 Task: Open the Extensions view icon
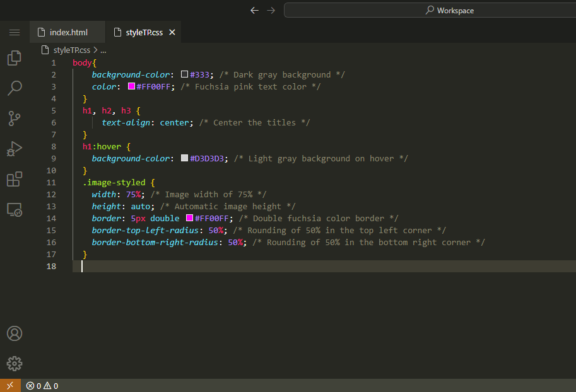pos(14,179)
